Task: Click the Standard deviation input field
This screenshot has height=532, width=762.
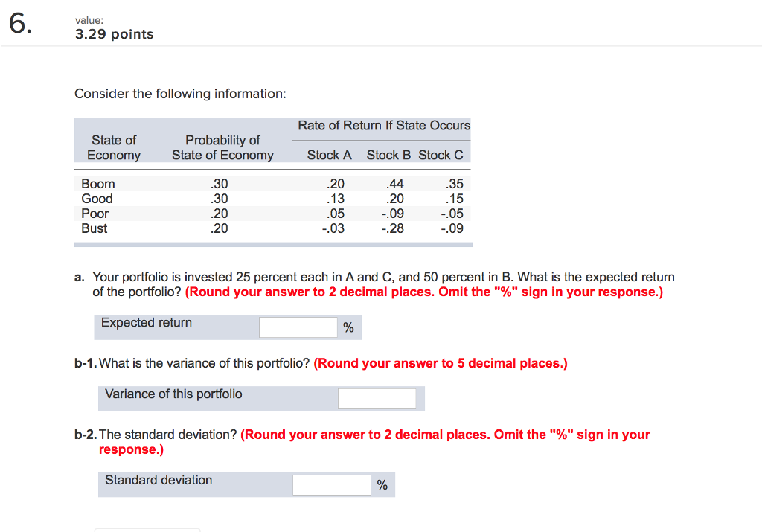Action: coord(331,484)
